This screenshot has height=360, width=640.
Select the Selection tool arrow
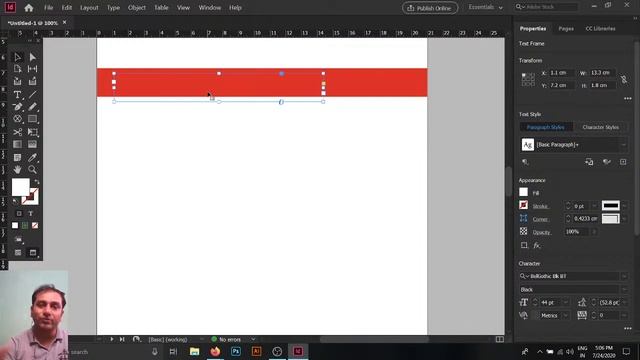coord(18,57)
